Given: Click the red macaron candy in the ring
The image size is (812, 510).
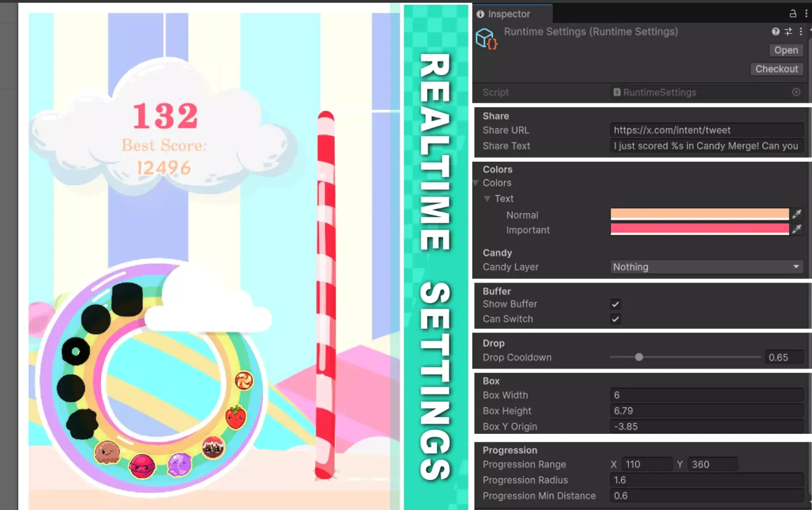Looking at the screenshot, I should (x=142, y=466).
